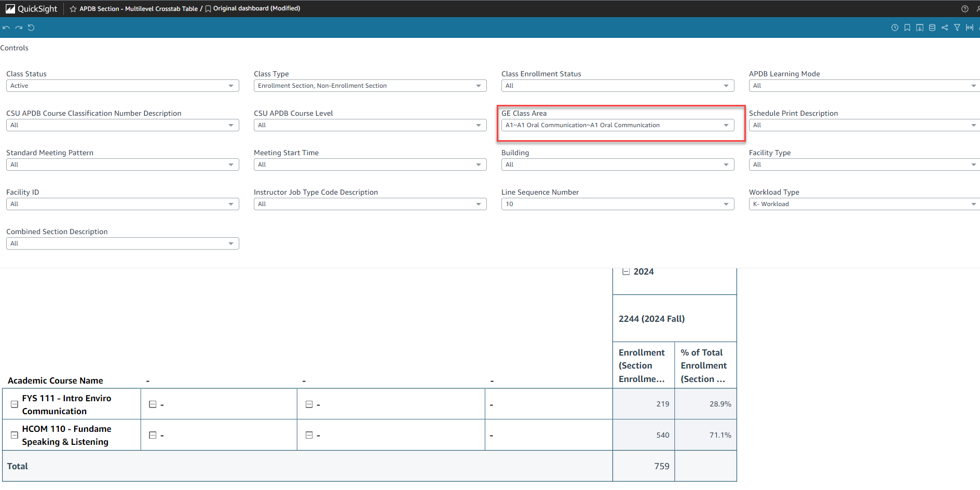Open APDB Learning Mode dropdown
The image size is (980, 490).
864,86
